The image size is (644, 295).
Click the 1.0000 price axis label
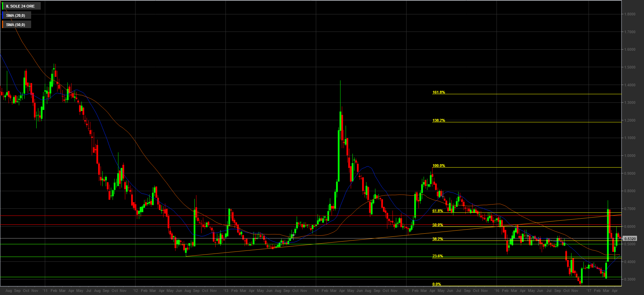coord(630,156)
